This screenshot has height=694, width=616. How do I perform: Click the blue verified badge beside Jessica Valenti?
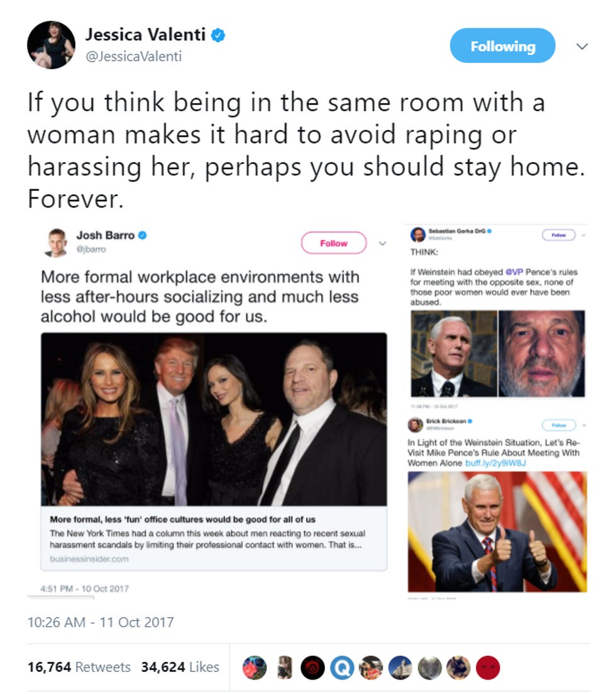(x=217, y=35)
